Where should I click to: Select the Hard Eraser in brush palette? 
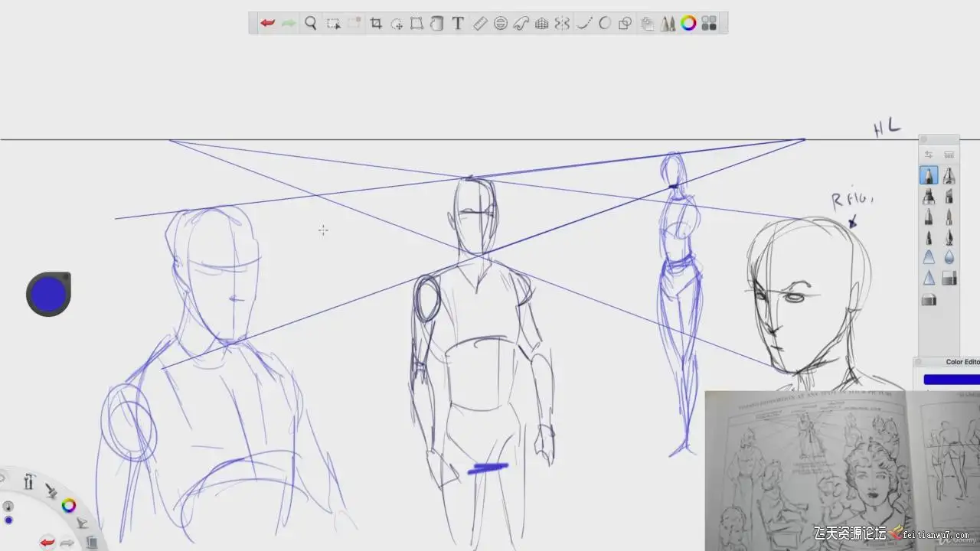pyautogui.click(x=949, y=279)
